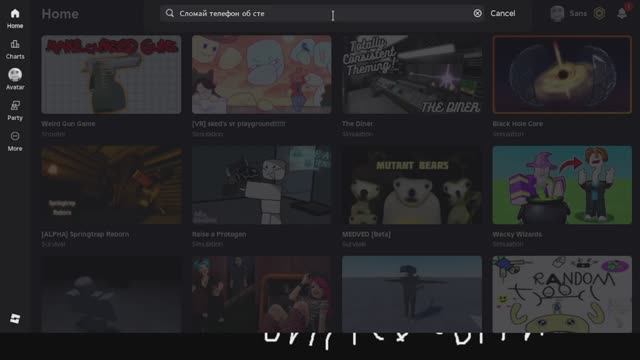Open the T-pose character game thumbnail
Viewport: 640px width, 360px height.
(412, 294)
